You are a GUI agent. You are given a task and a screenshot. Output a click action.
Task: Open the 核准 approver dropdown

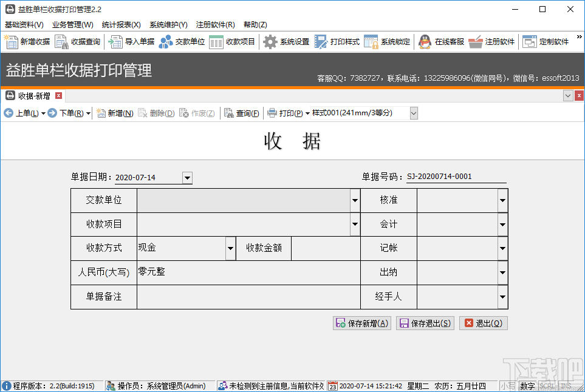[502, 200]
